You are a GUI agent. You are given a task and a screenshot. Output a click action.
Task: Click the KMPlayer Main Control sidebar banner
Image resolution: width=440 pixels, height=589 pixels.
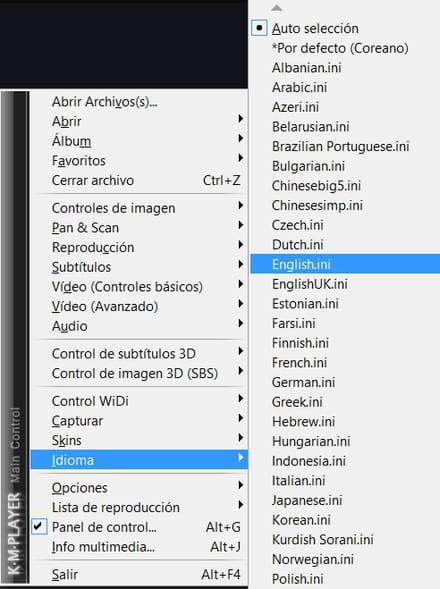pos(15,337)
